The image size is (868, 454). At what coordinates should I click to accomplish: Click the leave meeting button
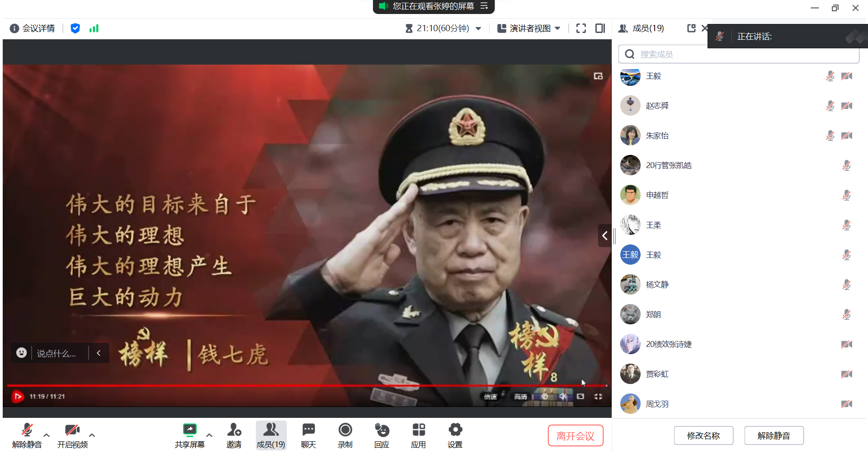click(575, 435)
